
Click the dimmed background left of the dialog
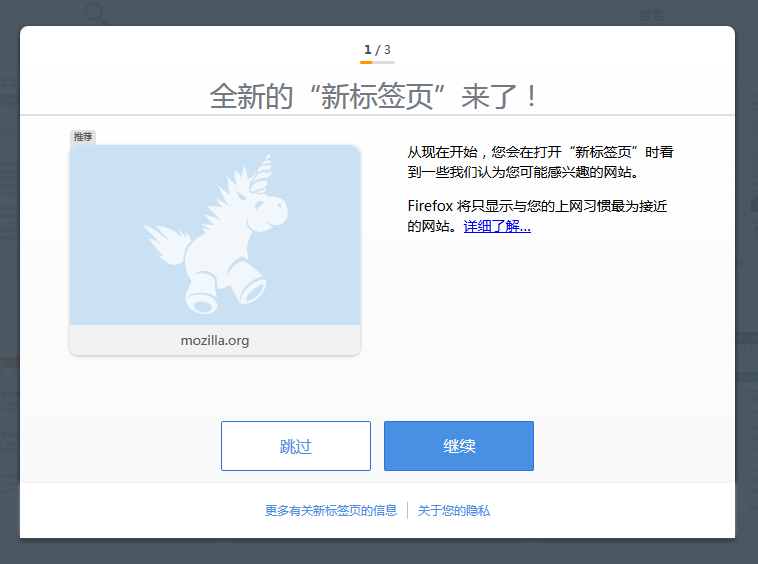[x=9, y=300]
